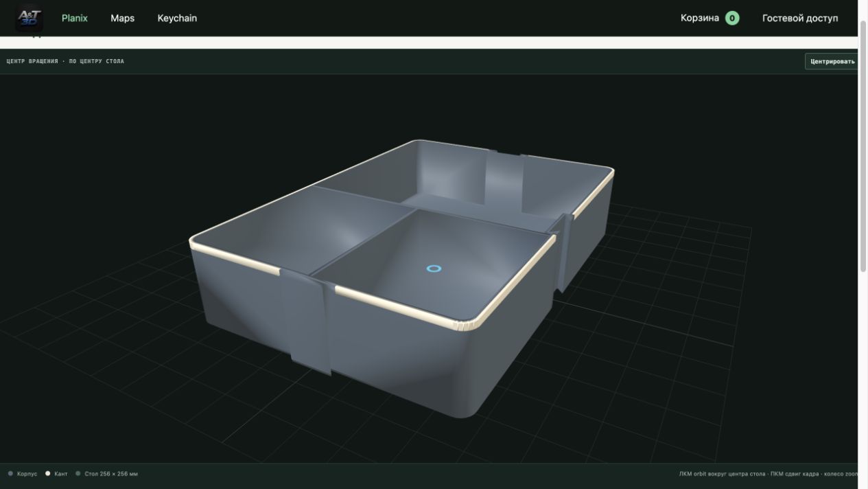Open the Keychain section

tap(177, 19)
